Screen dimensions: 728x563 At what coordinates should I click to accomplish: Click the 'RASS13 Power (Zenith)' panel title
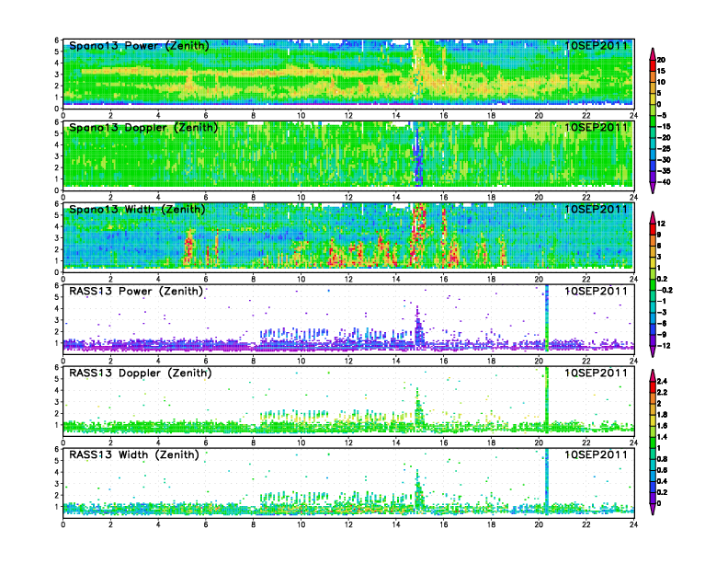tap(136, 292)
